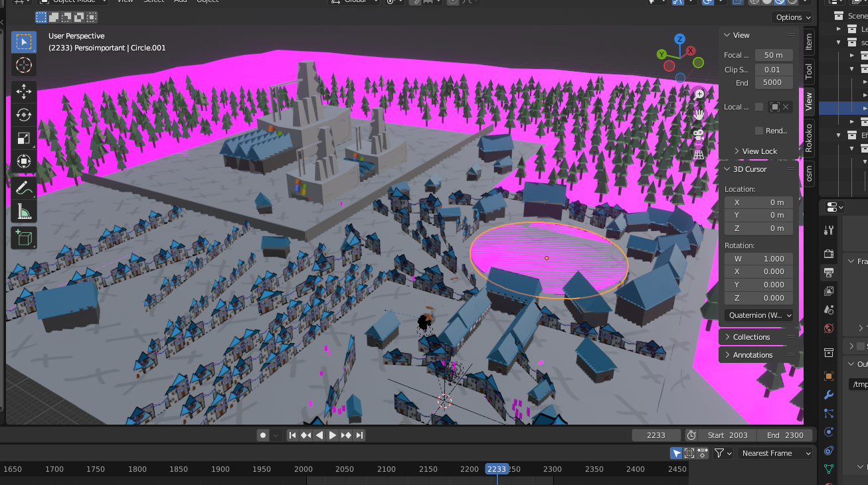Open the Quaternion rotation mode dropdown
868x485 pixels.
coord(758,315)
